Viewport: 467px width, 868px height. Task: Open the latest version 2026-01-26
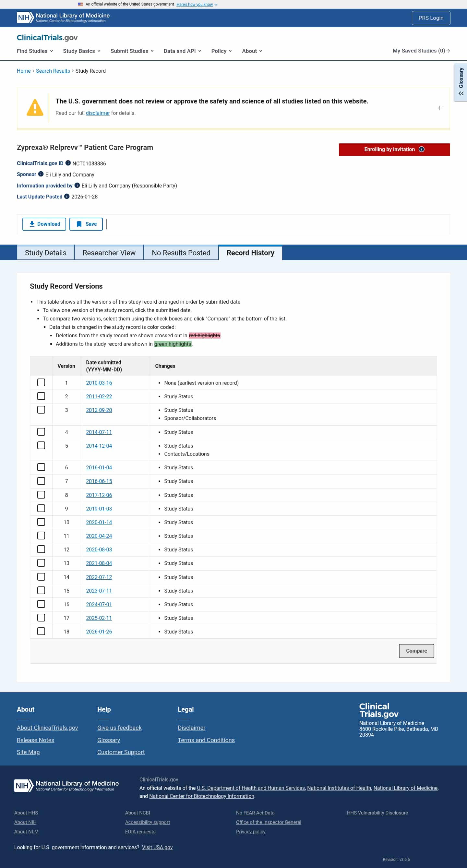pos(99,632)
